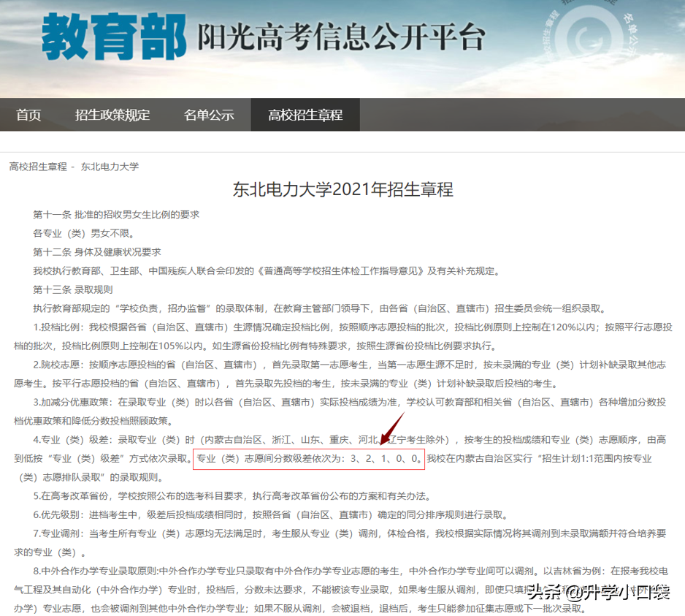This screenshot has width=685, height=616.
Task: Open the 首页 nav item
Action: [28, 115]
